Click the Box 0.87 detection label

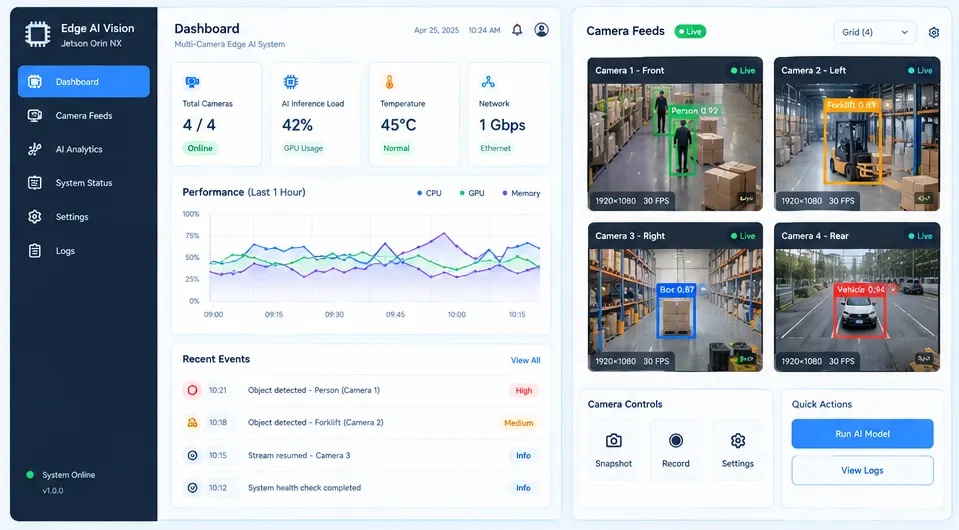[676, 290]
